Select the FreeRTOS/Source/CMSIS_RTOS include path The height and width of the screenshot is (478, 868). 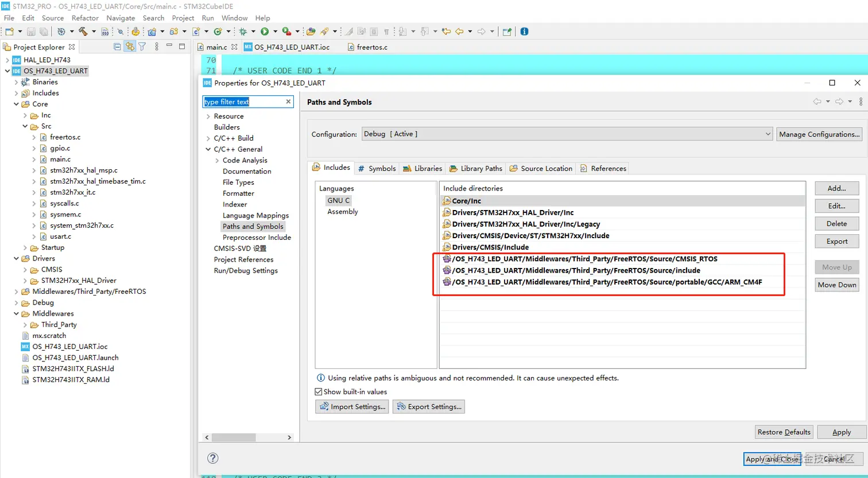622,259
